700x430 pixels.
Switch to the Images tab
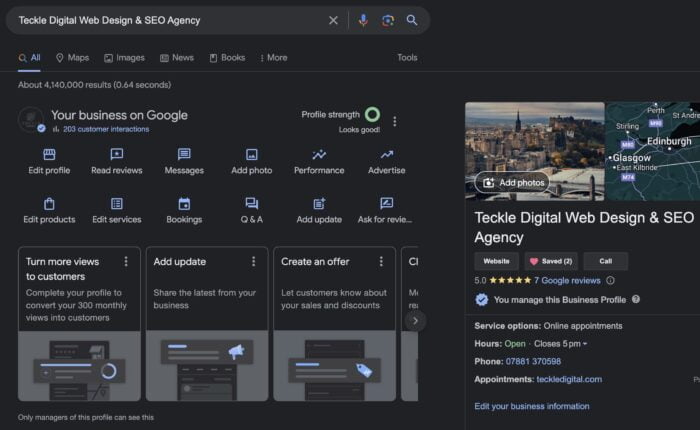pos(125,58)
